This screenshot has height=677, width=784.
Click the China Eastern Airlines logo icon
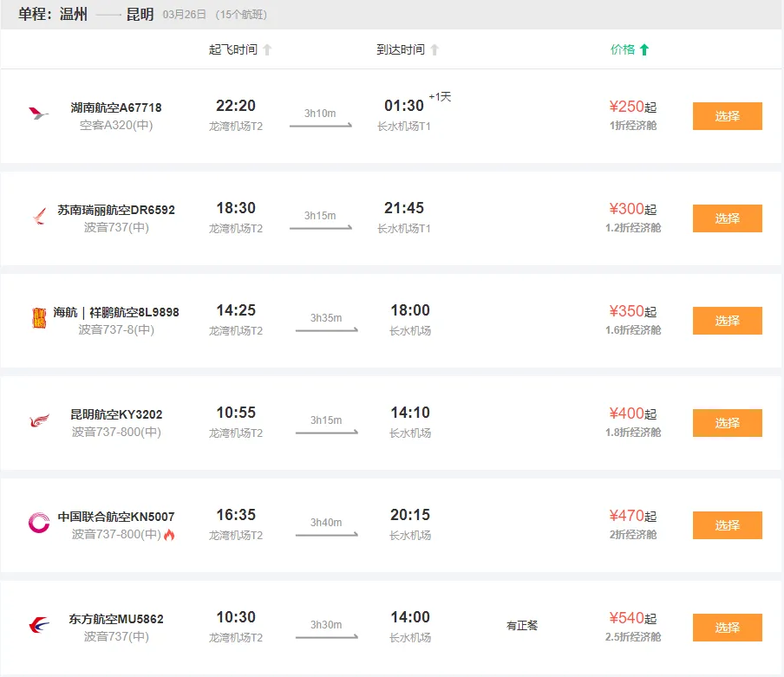pyautogui.click(x=39, y=625)
